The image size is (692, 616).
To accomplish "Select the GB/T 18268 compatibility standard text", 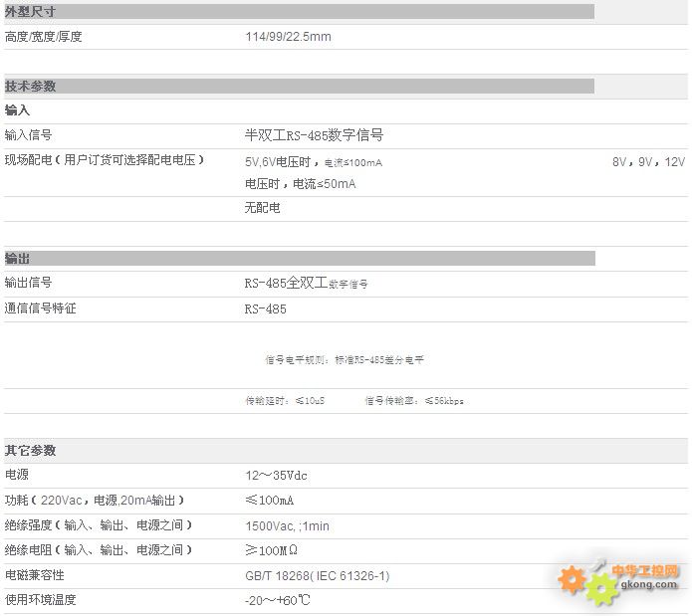I will coord(317,576).
